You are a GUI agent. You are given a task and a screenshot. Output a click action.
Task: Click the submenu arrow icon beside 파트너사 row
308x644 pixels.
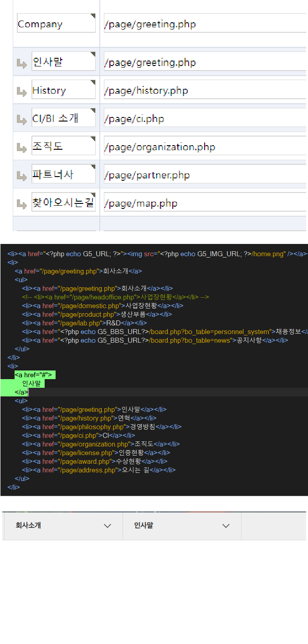pyautogui.click(x=21, y=177)
